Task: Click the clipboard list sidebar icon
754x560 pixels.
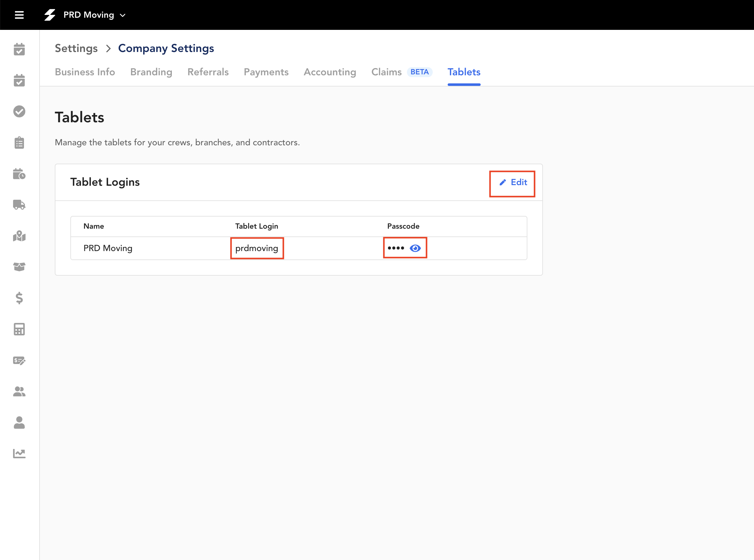Action: click(19, 143)
